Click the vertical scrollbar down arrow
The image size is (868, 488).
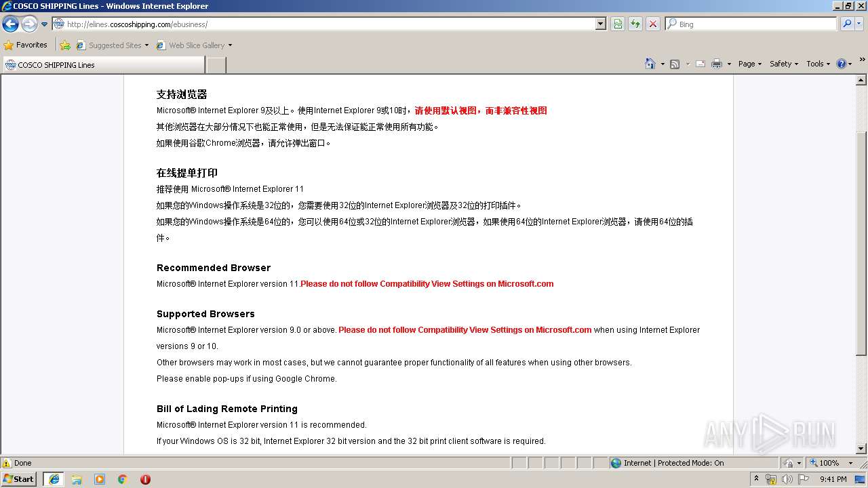861,449
